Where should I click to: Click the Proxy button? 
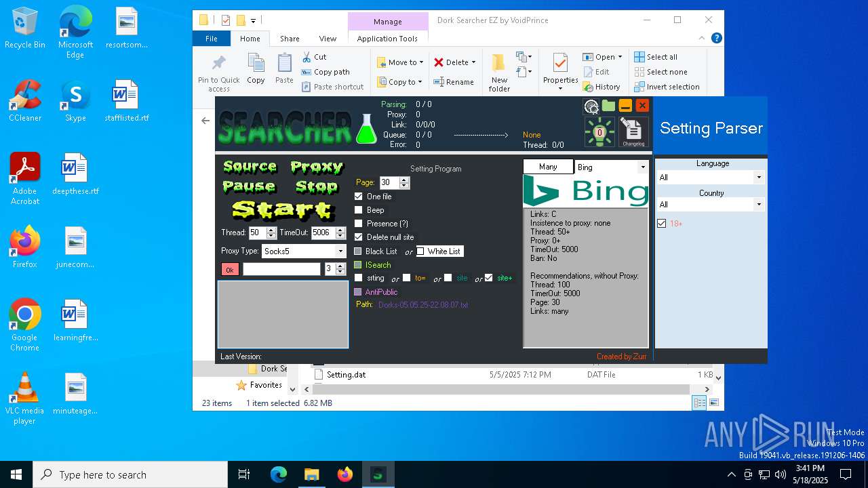tap(316, 167)
